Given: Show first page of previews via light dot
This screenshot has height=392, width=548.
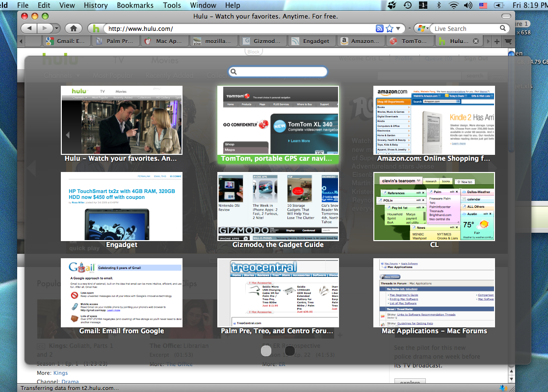Looking at the screenshot, I should 266,351.
